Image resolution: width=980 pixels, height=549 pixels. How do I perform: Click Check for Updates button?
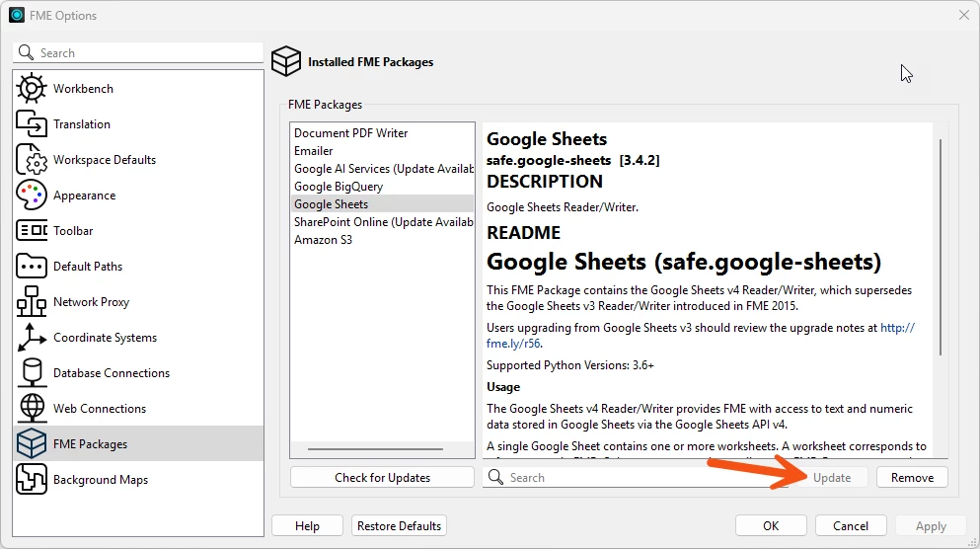click(x=382, y=477)
